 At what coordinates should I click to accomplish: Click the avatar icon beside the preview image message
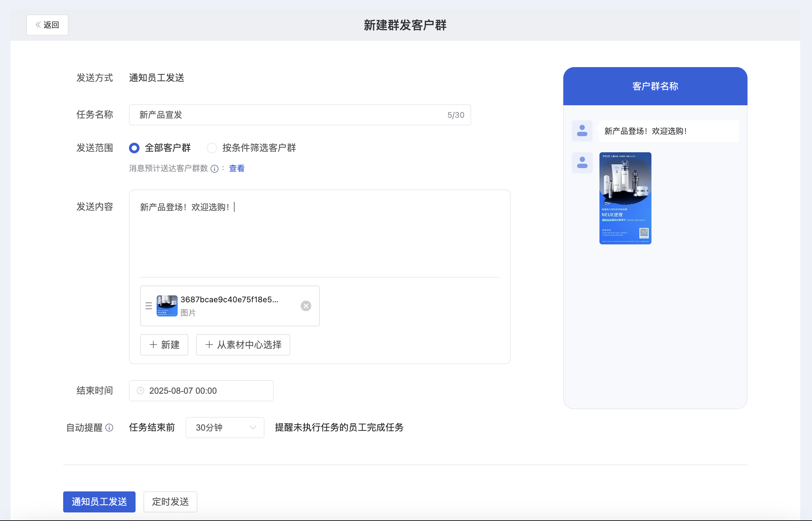point(582,163)
